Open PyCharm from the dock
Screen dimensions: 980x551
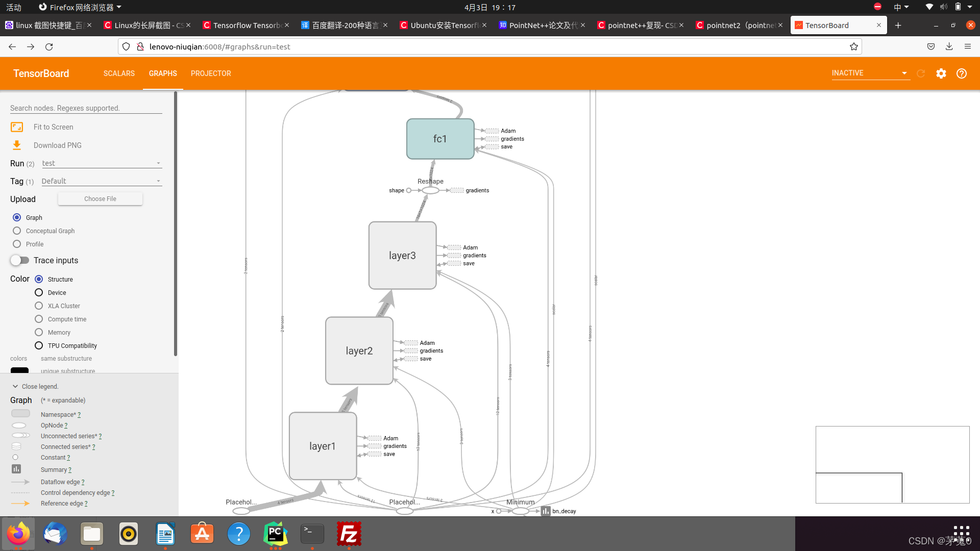[x=275, y=534]
